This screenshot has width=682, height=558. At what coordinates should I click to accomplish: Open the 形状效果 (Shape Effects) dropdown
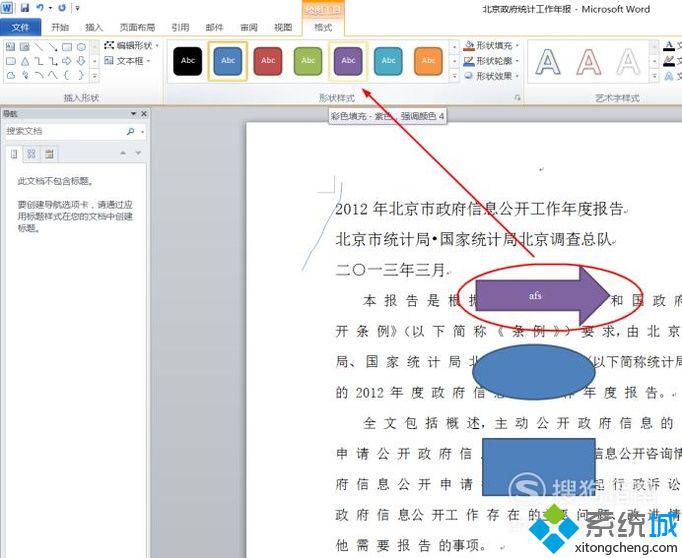point(492,76)
